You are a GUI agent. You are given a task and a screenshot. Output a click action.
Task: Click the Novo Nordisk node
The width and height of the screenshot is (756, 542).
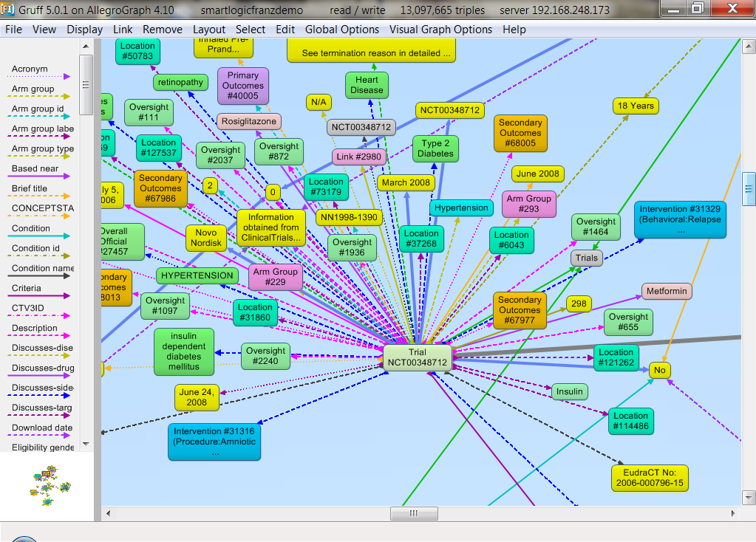click(x=205, y=238)
